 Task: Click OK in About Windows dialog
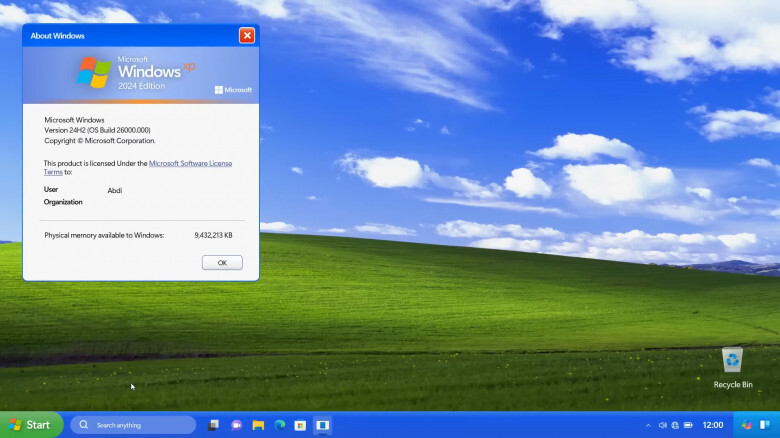pos(222,263)
